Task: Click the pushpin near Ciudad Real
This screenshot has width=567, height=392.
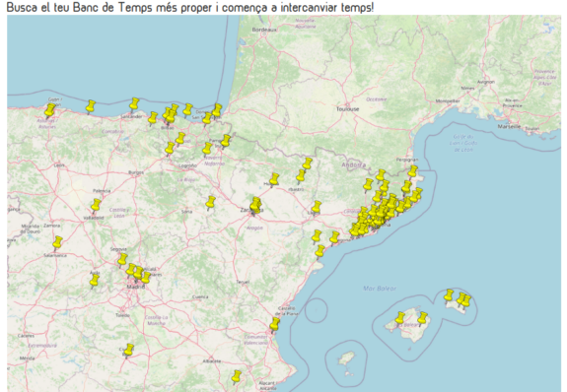Action: coord(128,351)
